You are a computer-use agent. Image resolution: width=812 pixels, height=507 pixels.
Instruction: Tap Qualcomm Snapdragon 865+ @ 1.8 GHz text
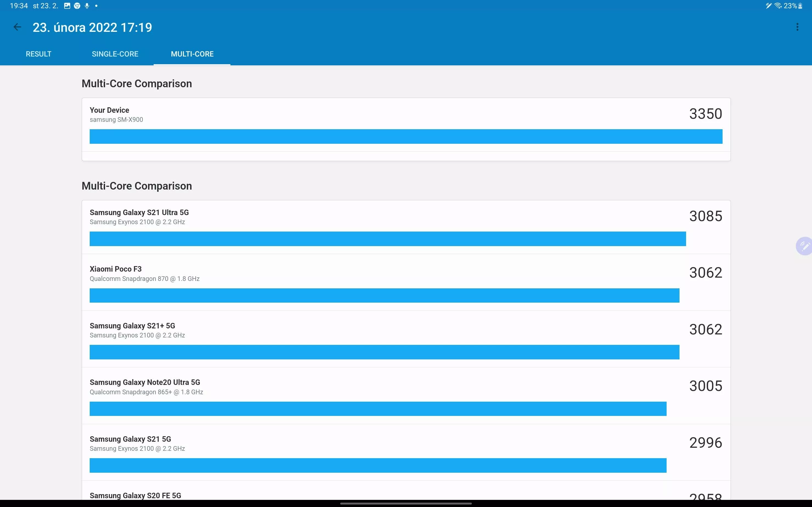point(146,392)
